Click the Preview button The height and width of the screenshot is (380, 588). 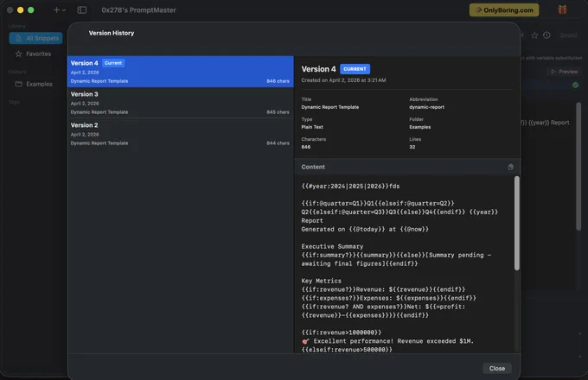point(565,72)
